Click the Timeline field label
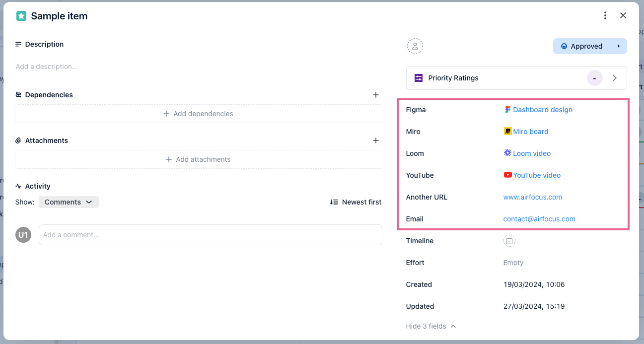Image resolution: width=644 pixels, height=344 pixels. pos(420,241)
